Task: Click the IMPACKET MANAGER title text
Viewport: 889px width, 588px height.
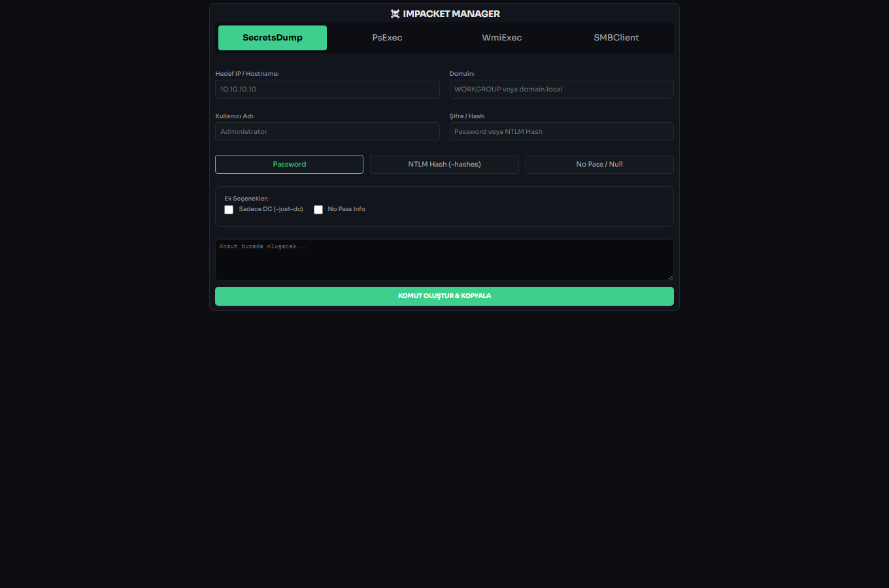Action: 452,14
